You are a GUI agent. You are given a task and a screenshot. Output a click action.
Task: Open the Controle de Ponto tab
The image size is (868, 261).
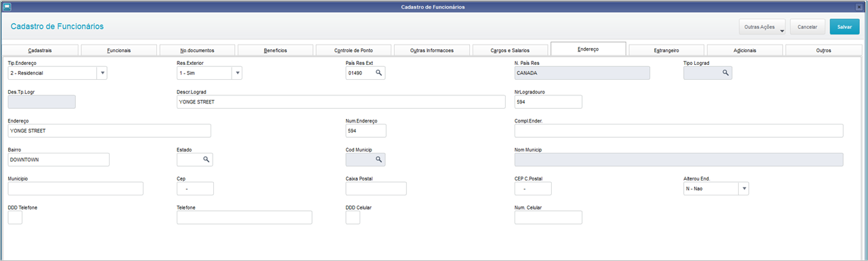pyautogui.click(x=353, y=51)
